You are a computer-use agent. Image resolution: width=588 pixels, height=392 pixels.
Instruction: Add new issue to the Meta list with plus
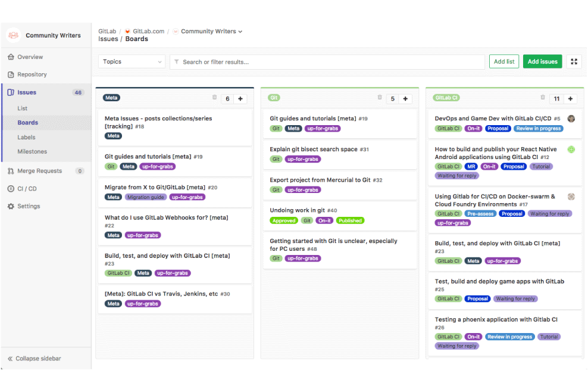pyautogui.click(x=240, y=99)
